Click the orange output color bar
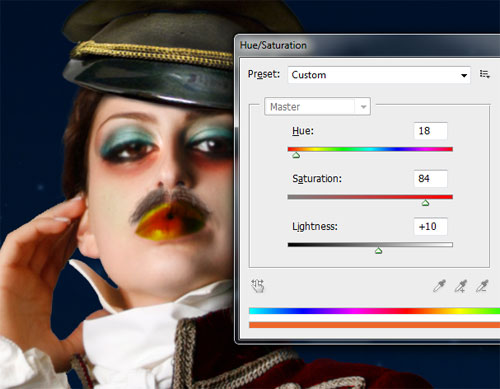 [374, 325]
